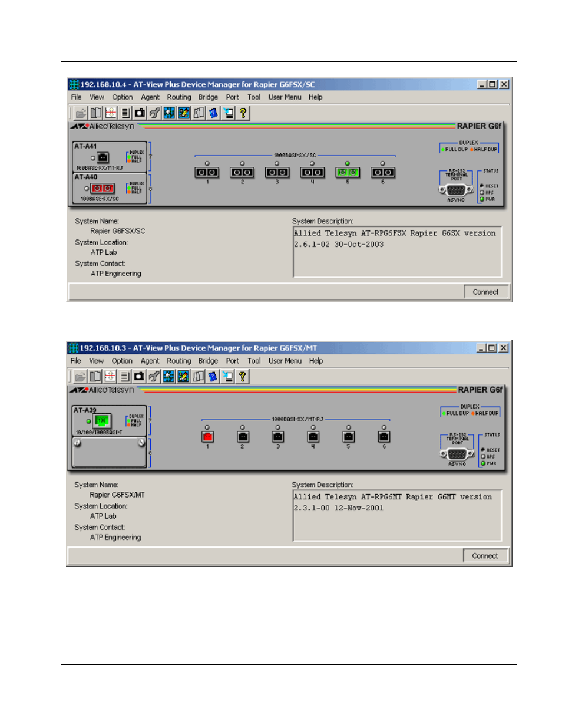Click Connect button in the 192.168.10.3 window
Image resolution: width=562 pixels, height=728 pixels.
(485, 556)
